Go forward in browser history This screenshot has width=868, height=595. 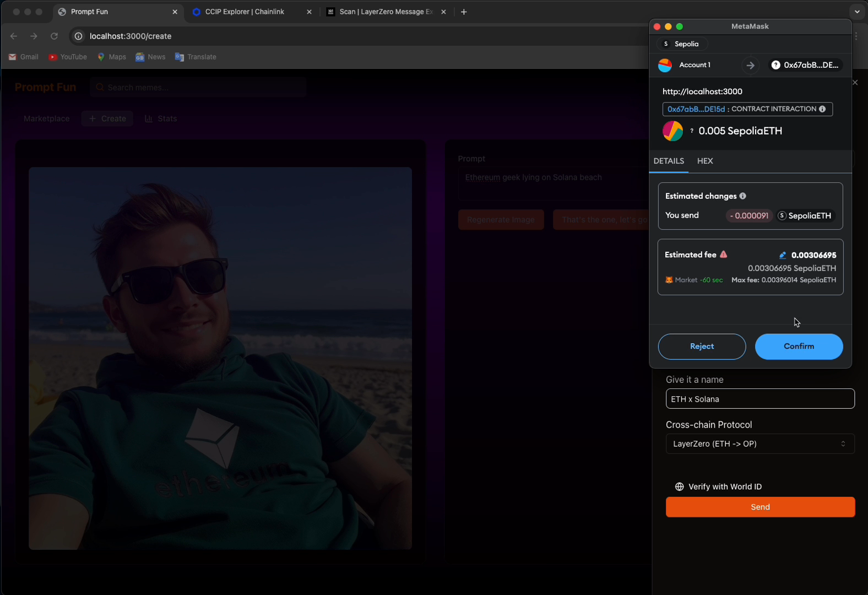pyautogui.click(x=34, y=36)
